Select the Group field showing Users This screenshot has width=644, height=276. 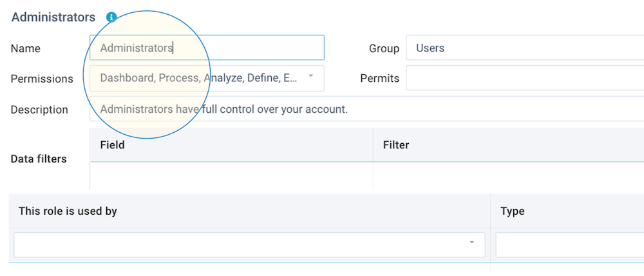click(525, 48)
